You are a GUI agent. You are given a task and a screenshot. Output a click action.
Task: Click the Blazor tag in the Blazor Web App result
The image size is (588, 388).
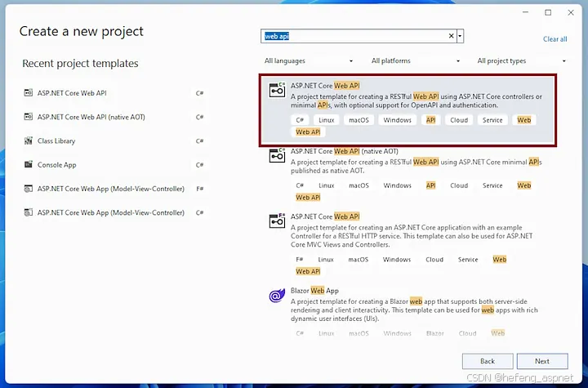click(x=435, y=333)
